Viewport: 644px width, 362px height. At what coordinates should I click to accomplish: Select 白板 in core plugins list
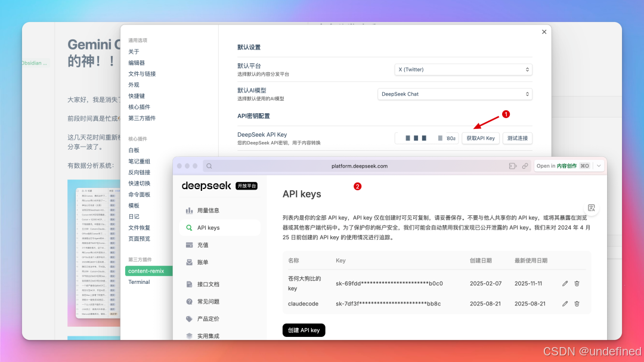(134, 150)
